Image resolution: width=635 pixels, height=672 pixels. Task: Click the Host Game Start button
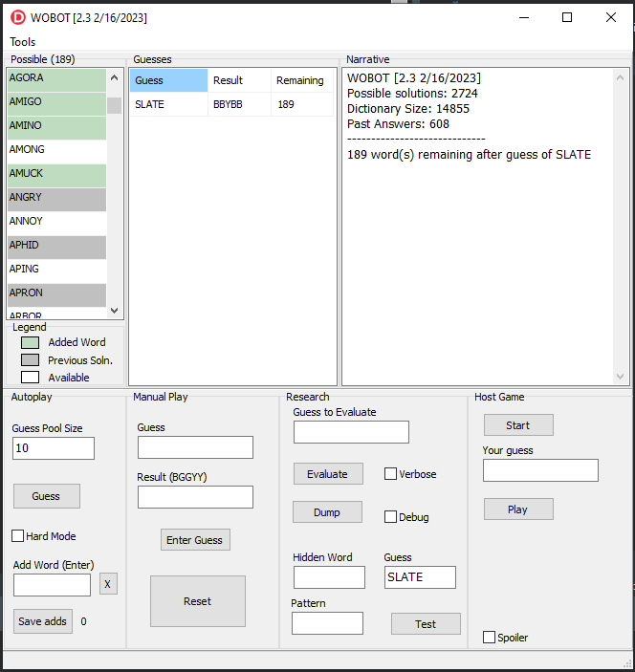coord(518,425)
